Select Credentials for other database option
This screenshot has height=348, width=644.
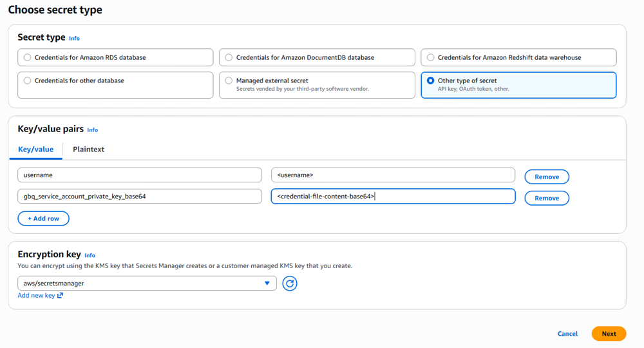[27, 81]
